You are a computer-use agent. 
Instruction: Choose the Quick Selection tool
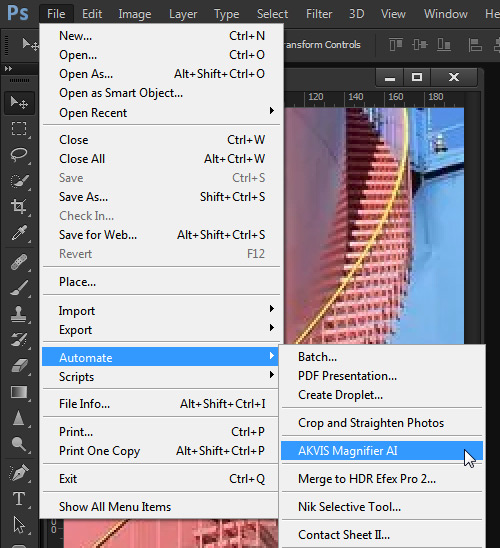click(x=19, y=181)
